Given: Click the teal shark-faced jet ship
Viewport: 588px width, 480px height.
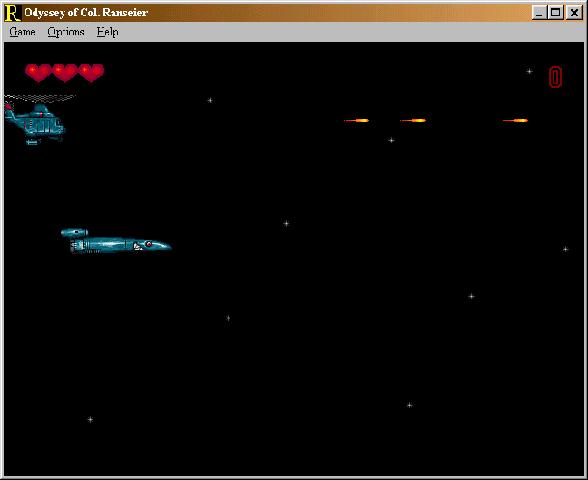Looking at the screenshot, I should tap(116, 241).
